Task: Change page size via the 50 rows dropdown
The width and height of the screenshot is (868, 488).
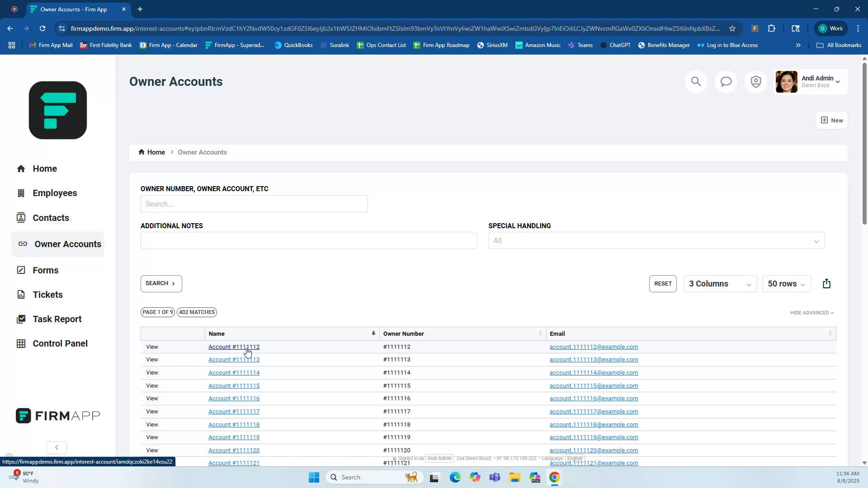Action: (x=786, y=284)
